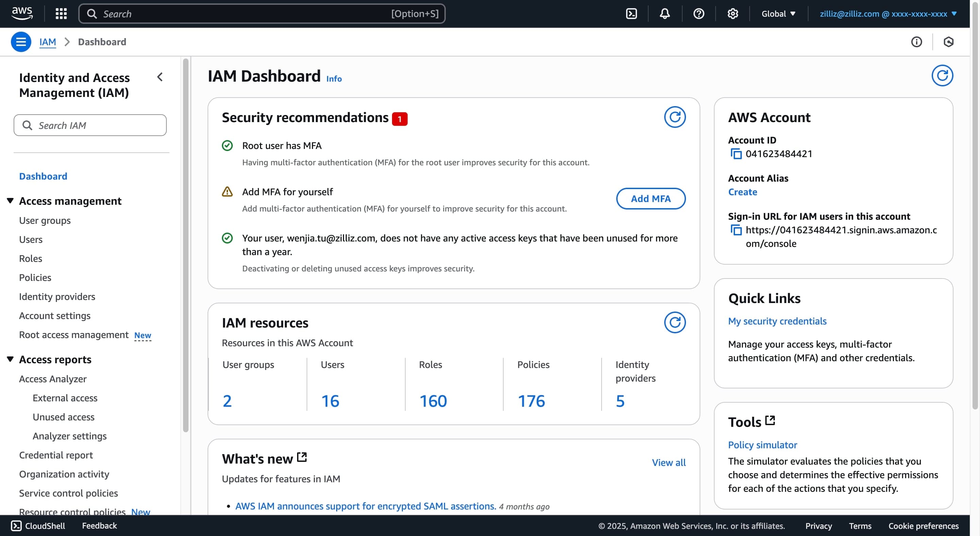Open settings gear icon in top bar

(733, 14)
